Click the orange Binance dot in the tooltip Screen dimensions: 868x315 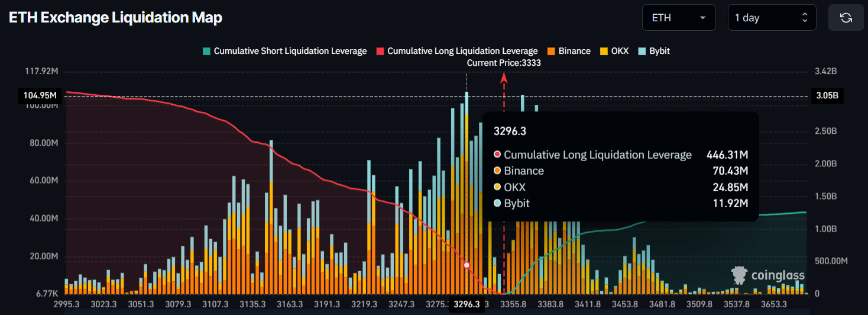(x=497, y=171)
